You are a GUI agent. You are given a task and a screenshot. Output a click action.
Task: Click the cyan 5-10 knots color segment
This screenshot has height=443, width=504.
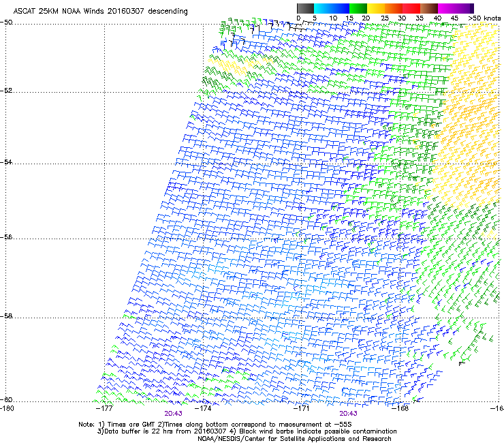(323, 8)
